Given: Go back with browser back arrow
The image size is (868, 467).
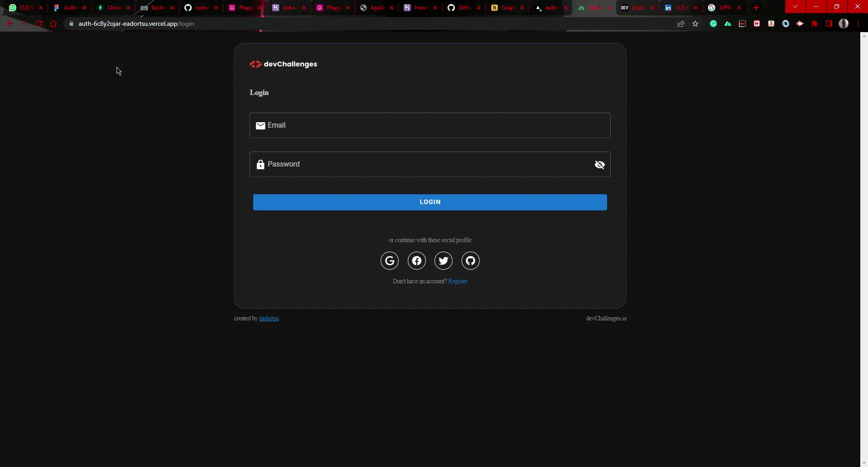Looking at the screenshot, I should 10,24.
